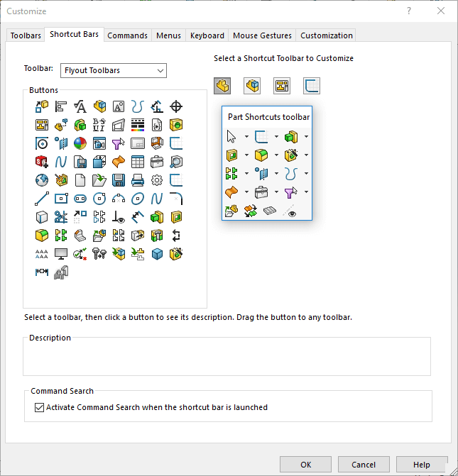Expand arrow beside sketch grid in Part Shortcuts

click(276, 137)
